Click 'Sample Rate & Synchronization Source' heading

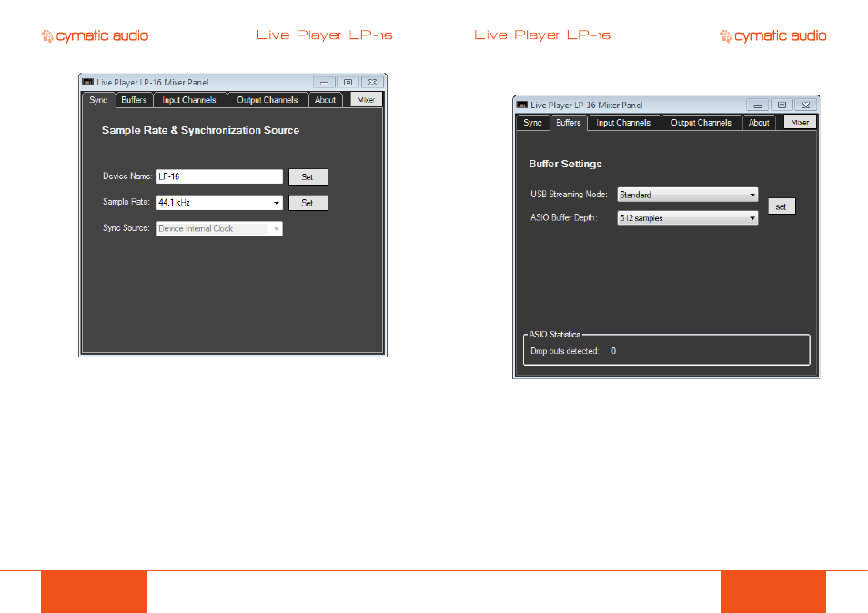point(200,130)
